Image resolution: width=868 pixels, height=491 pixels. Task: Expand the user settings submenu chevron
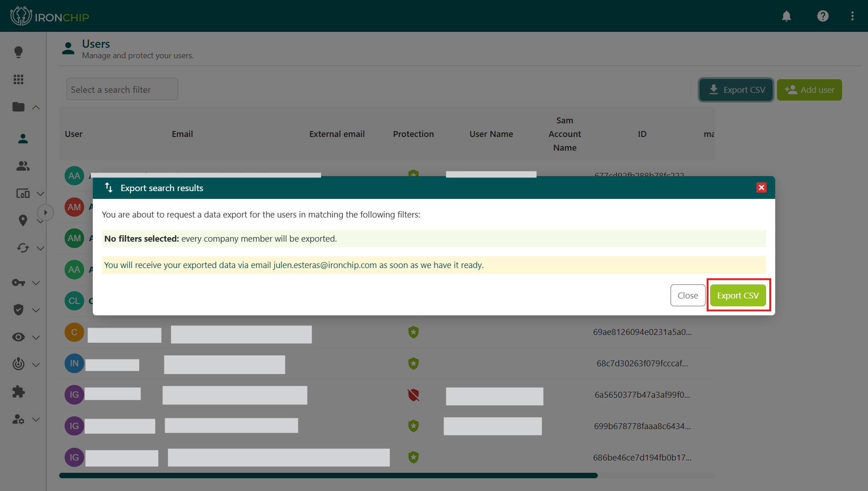click(x=36, y=420)
